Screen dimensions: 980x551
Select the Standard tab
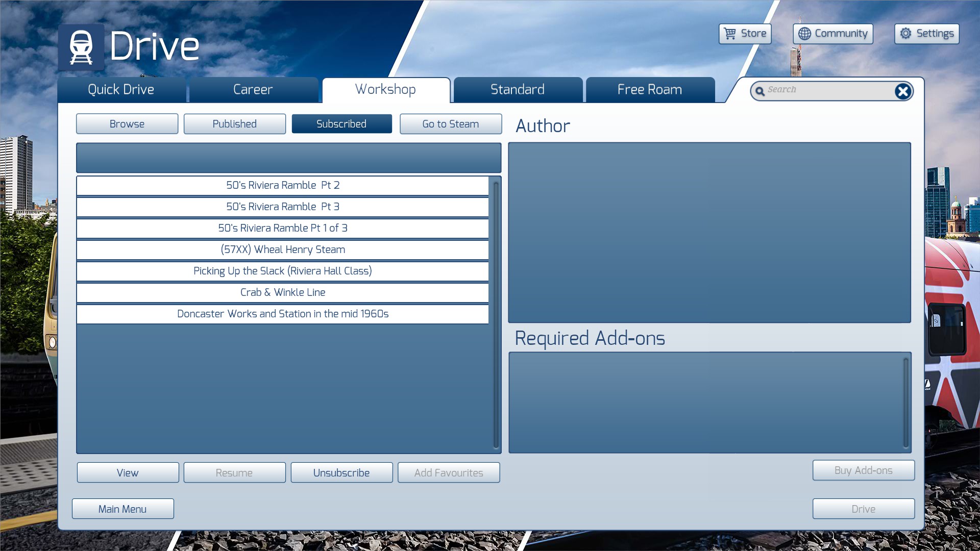(517, 90)
